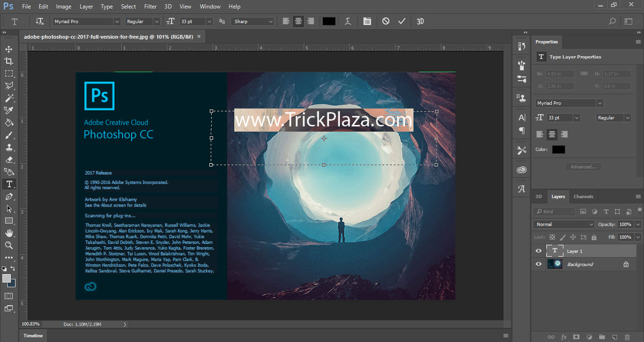
Task: Add a layer style (fx)
Action: click(563, 337)
